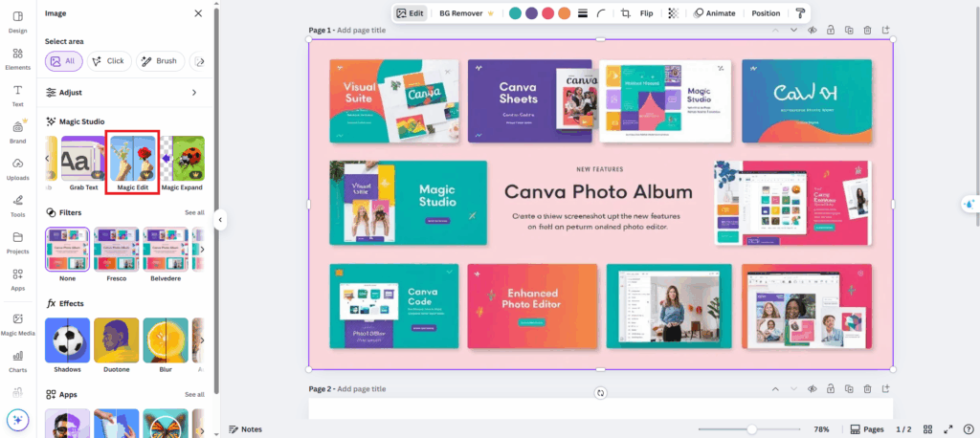Duplicate Page 1
Screen dimensions: 980x438
pos(850,30)
